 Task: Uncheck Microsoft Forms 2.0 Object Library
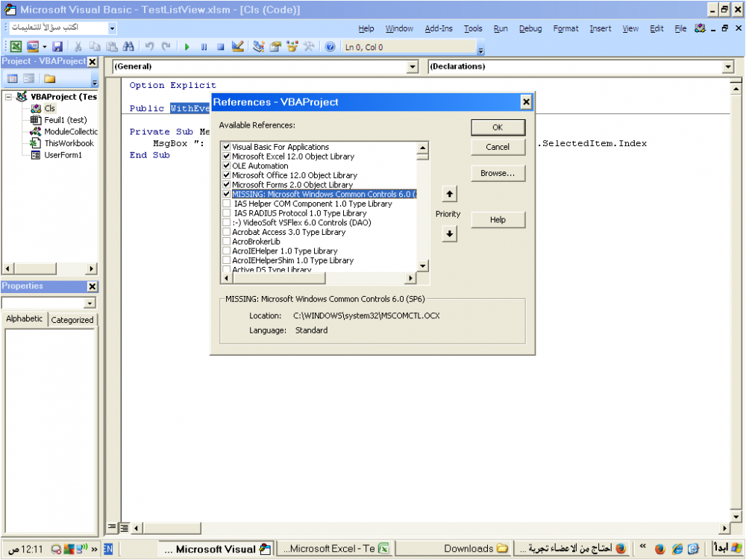point(227,184)
